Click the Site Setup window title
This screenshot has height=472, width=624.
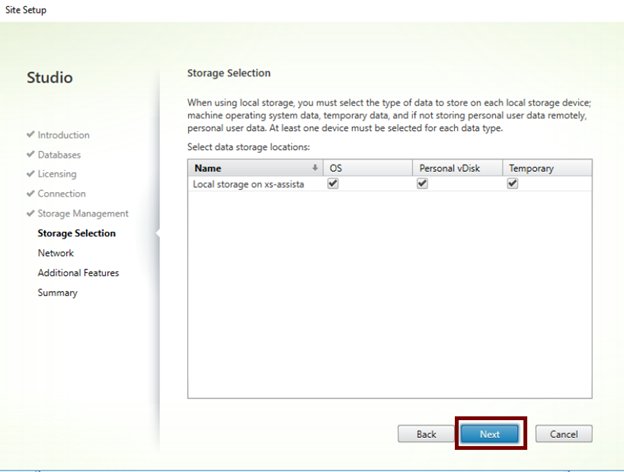(x=26, y=10)
